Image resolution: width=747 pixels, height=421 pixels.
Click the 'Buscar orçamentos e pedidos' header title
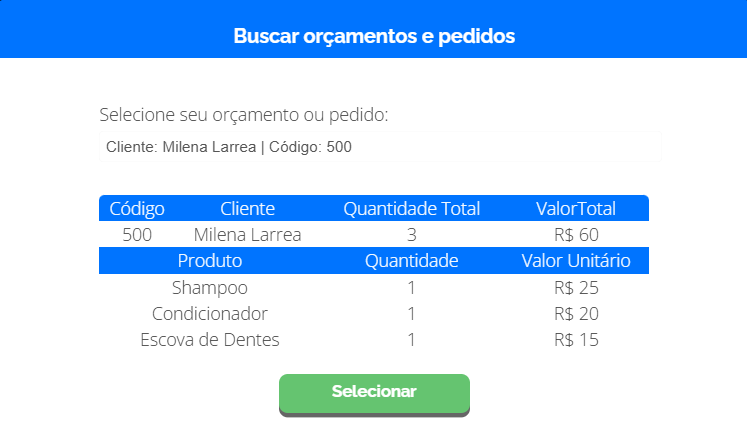click(x=374, y=37)
